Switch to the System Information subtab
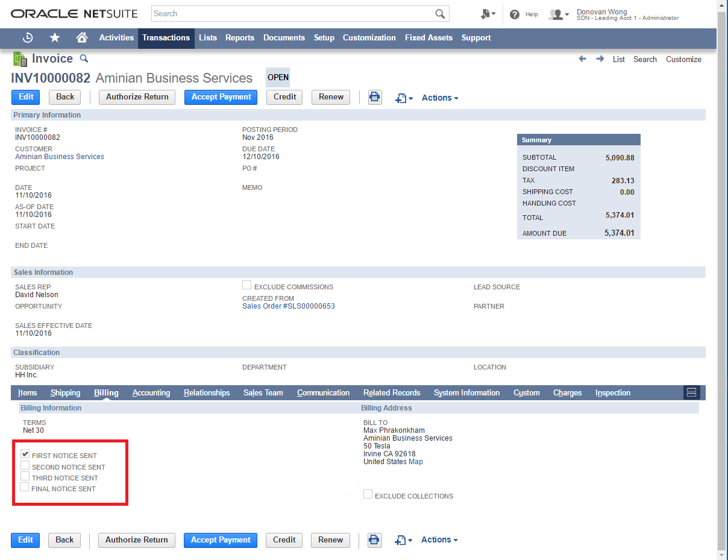Image resolution: width=728 pixels, height=560 pixels. [x=466, y=392]
